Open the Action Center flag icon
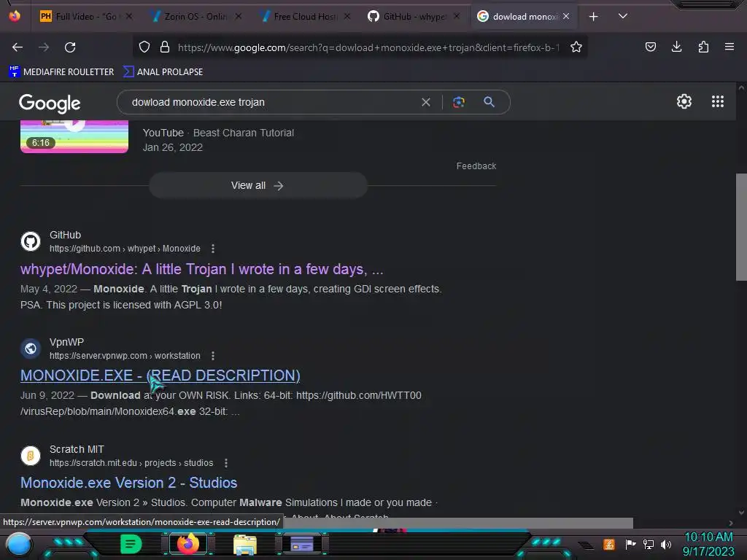The width and height of the screenshot is (747, 560). point(630,544)
